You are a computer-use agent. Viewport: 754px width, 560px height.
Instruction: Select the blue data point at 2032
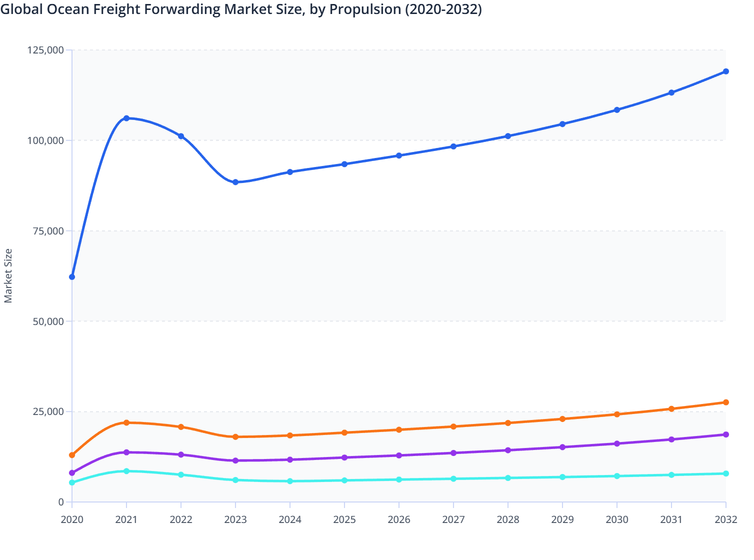726,71
